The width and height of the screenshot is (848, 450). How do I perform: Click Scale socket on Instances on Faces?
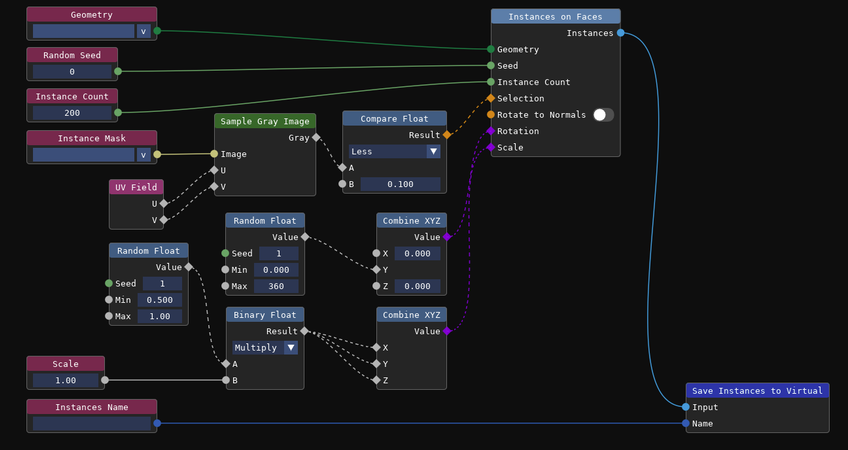point(491,147)
